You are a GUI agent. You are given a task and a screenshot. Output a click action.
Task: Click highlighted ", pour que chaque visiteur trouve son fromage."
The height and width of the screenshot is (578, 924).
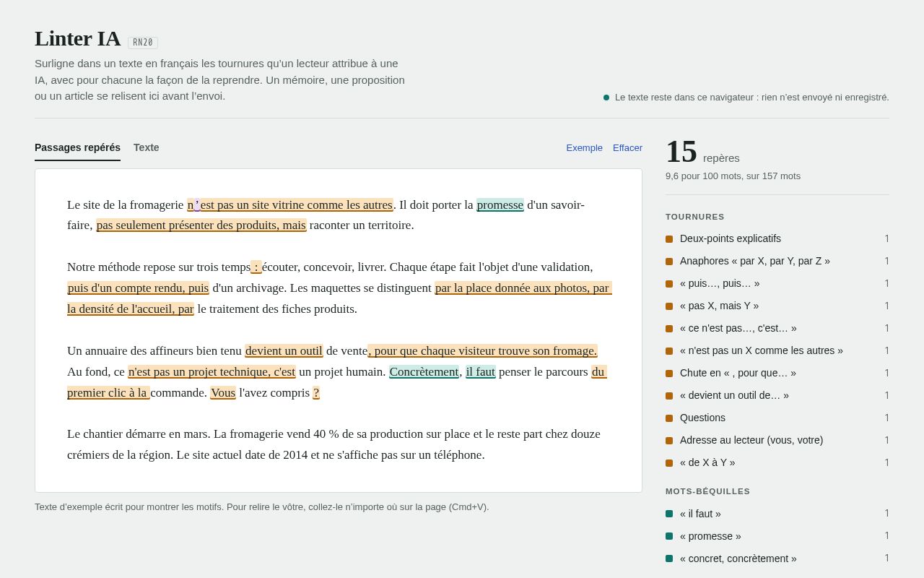click(483, 351)
